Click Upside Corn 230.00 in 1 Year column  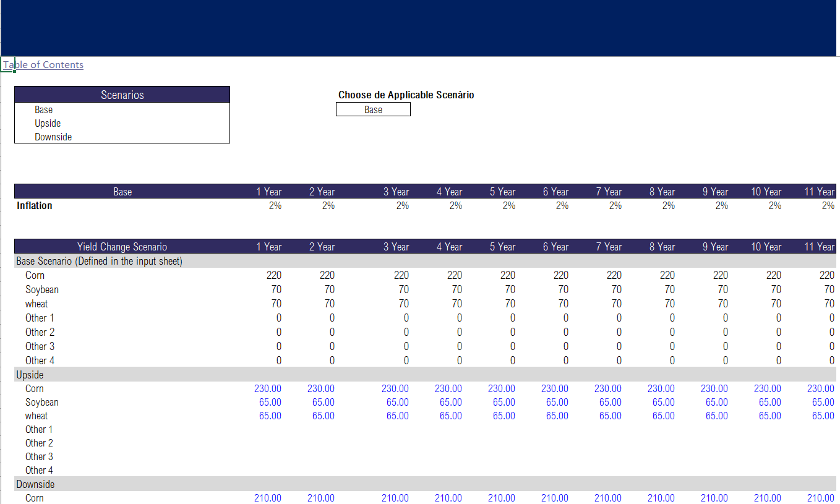[x=268, y=388]
